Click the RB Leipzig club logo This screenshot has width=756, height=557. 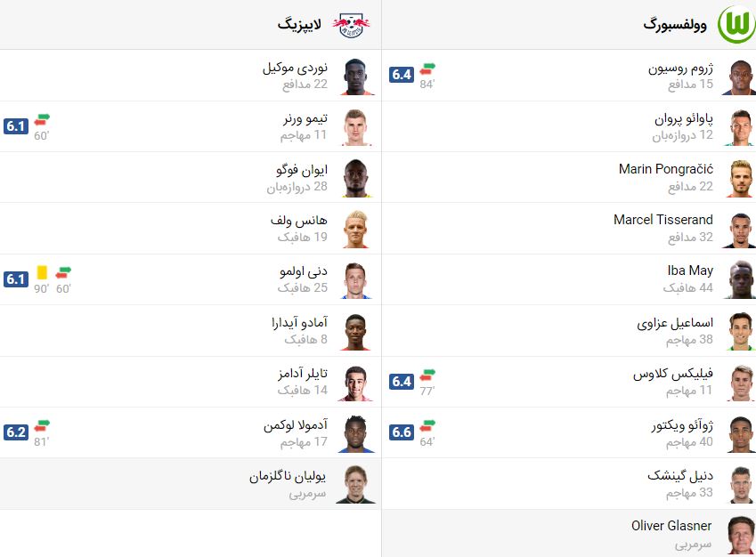(351, 25)
